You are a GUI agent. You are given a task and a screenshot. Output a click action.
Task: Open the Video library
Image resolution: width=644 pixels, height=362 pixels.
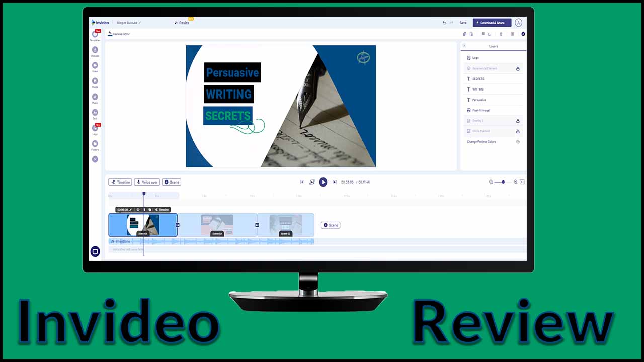95,65
